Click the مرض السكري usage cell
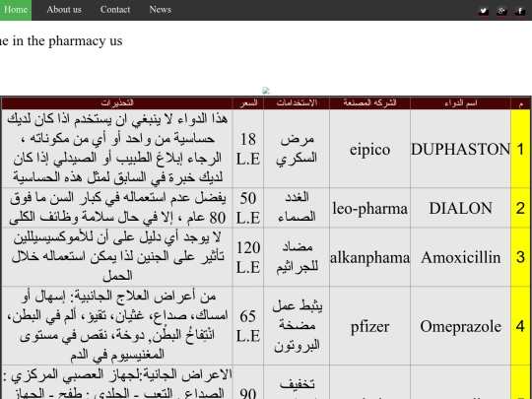Screen dimensions: 532x399 (297, 149)
